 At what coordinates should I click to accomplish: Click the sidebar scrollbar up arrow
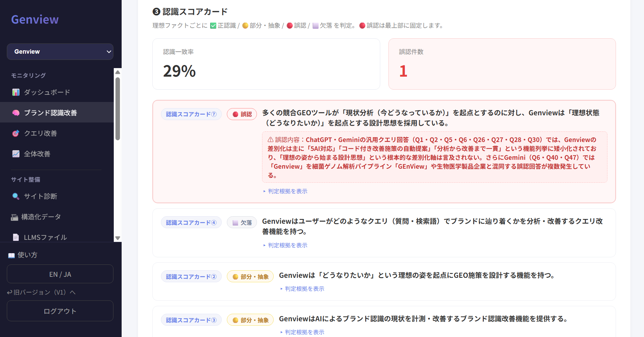pos(118,72)
